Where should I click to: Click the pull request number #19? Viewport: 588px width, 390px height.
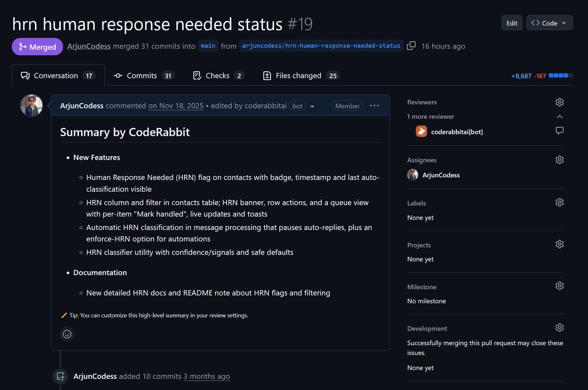(x=300, y=24)
